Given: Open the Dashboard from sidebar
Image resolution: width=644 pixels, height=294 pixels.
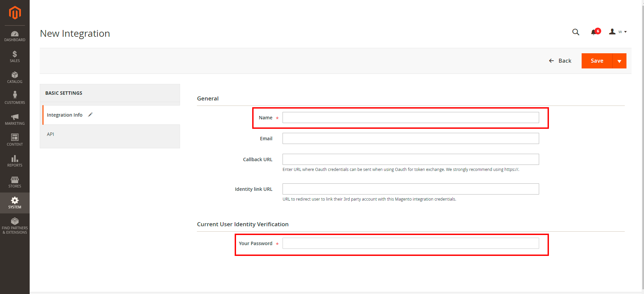Looking at the screenshot, I should [15, 36].
